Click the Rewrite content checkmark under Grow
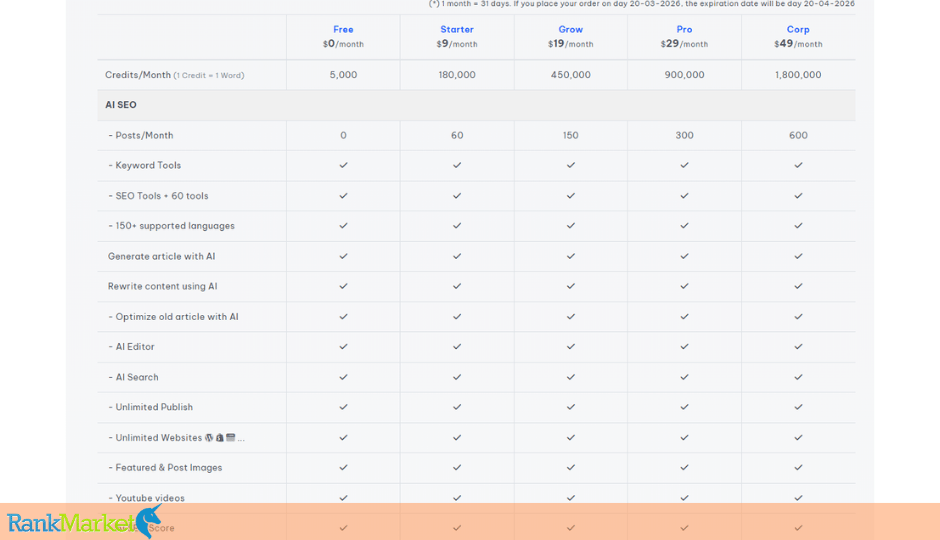 (571, 286)
